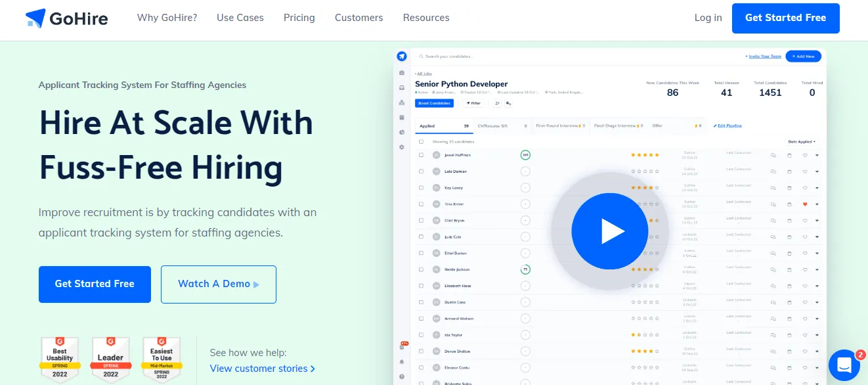
Task: Play the product demo video
Action: coord(609,231)
